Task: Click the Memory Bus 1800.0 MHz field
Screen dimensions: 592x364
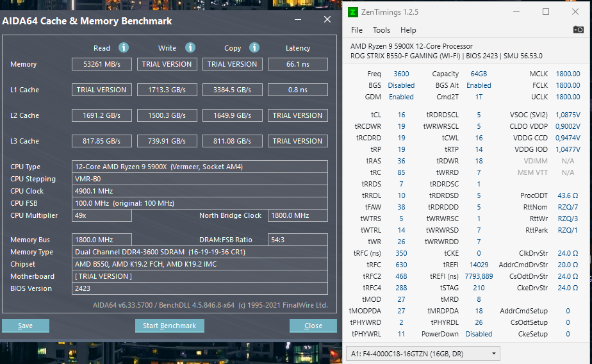Action: 102,240
